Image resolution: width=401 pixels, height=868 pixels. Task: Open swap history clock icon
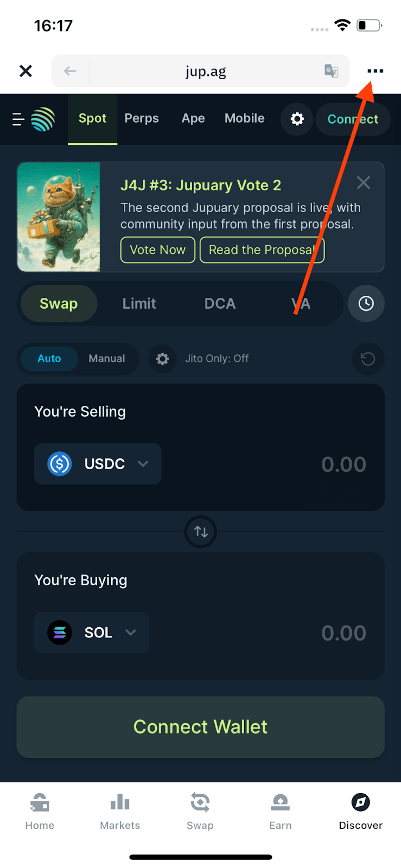pos(366,303)
